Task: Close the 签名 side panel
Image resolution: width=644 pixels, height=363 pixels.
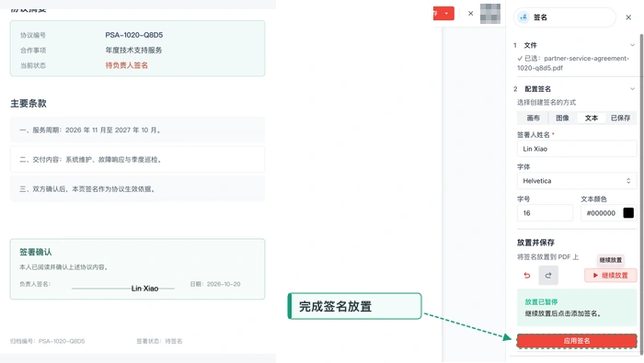Action: 628,17
